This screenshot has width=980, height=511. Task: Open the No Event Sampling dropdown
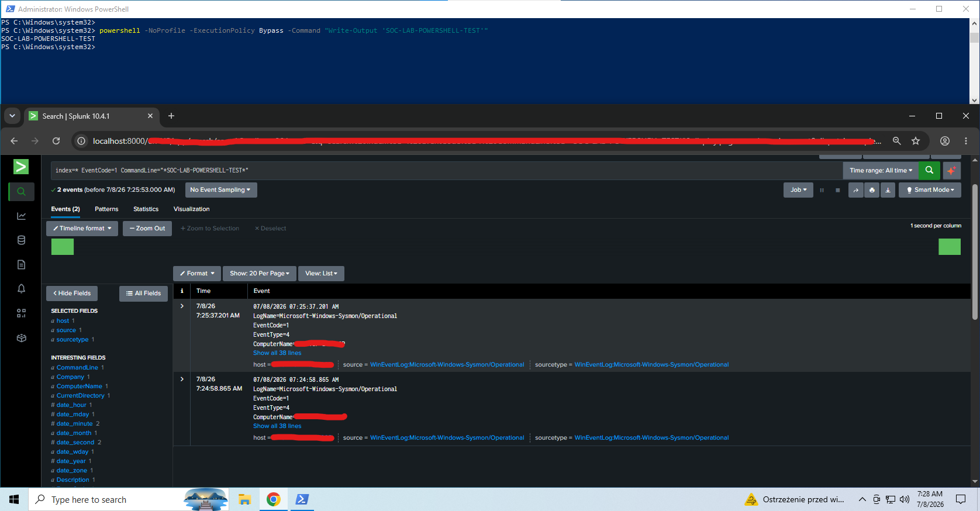click(220, 190)
